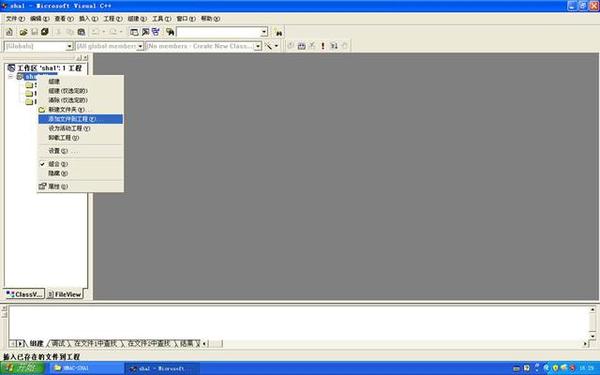The height and width of the screenshot is (375, 600).
Task: Click the New Text File toolbar icon
Action: pos(10,32)
